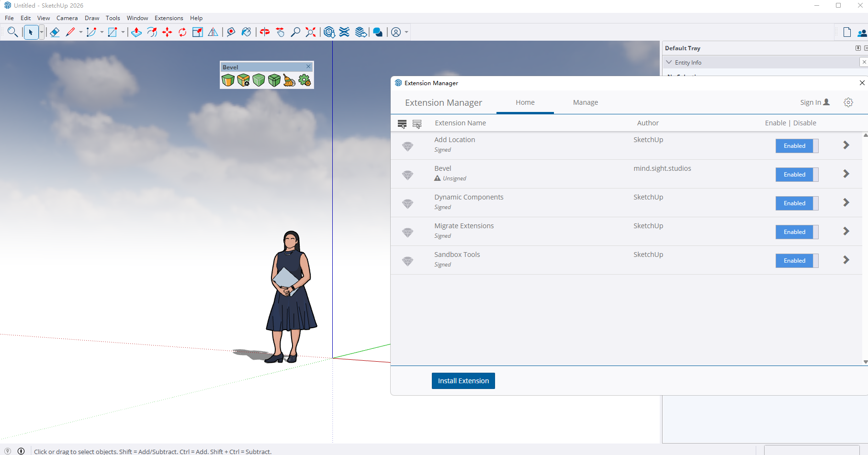The width and height of the screenshot is (868, 455).
Task: Select the Eraser tool
Action: click(x=55, y=32)
